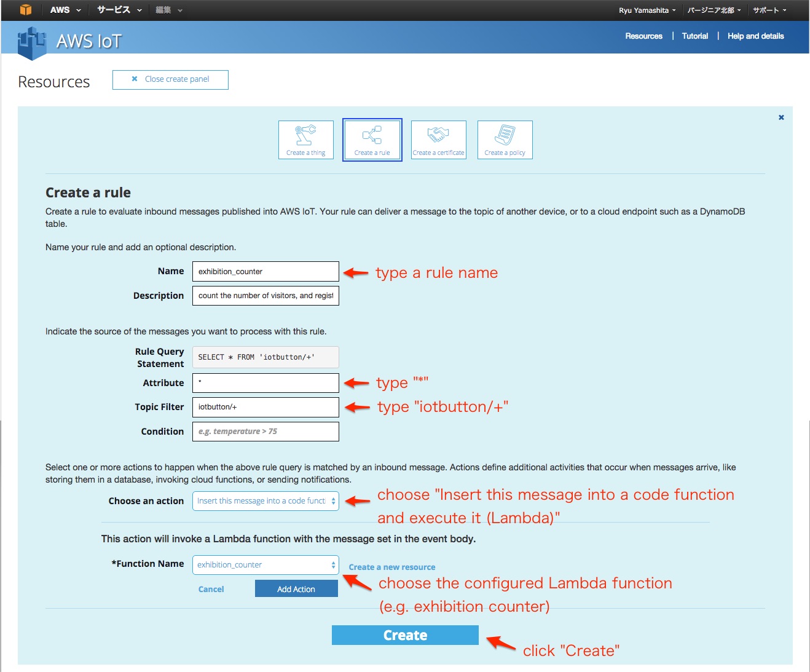Focus the Condition input field
Screen dimensions: 810x672
click(265, 432)
